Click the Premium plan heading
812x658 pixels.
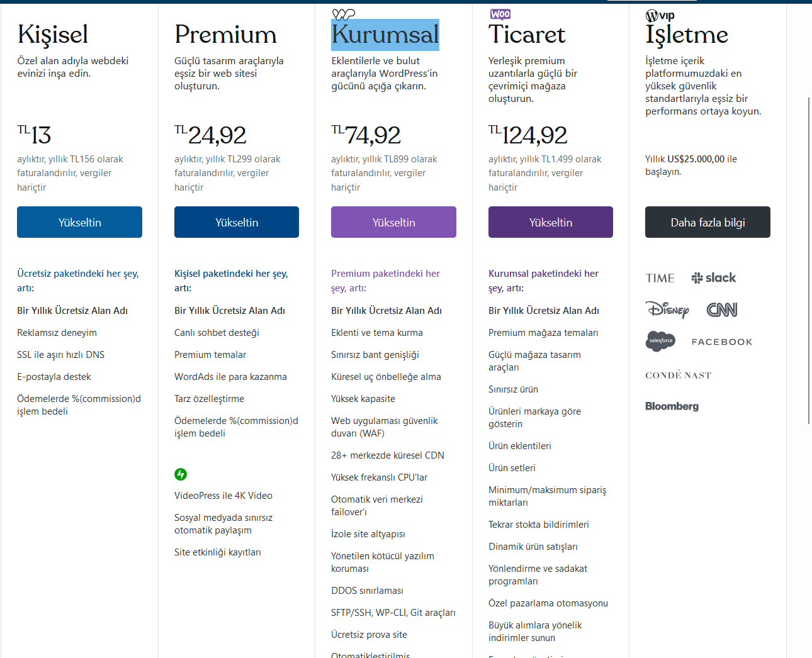[225, 35]
